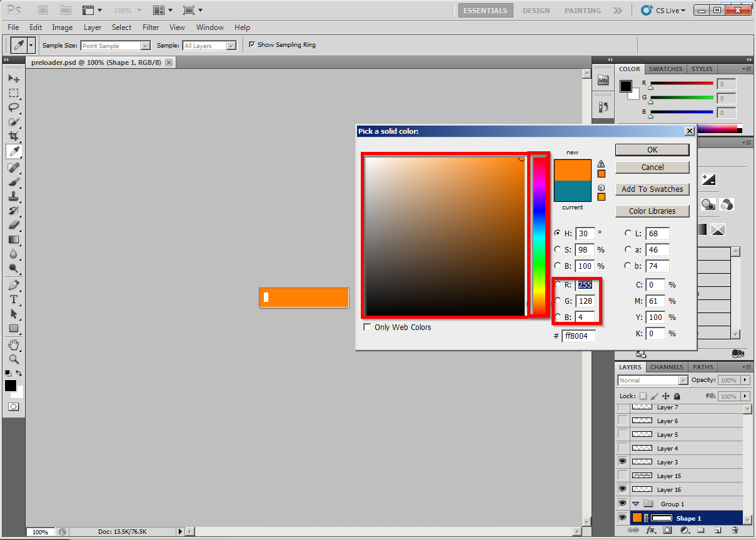Select the Pen tool
756x540 pixels.
point(14,285)
